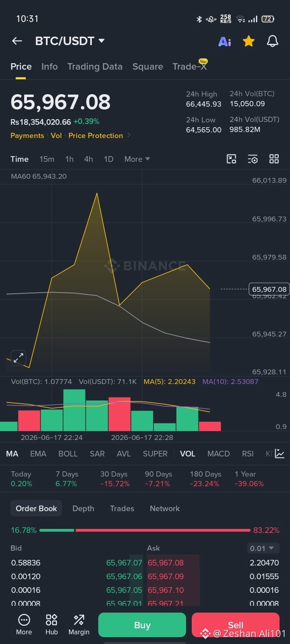Toggle the MACD indicator
Image resolution: width=290 pixels, height=644 pixels.
coord(218,454)
